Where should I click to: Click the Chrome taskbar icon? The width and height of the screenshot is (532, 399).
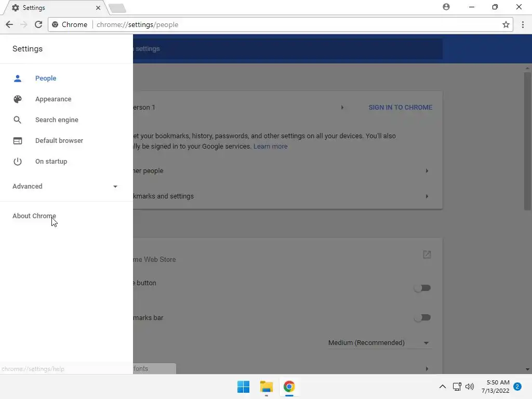[x=289, y=387]
